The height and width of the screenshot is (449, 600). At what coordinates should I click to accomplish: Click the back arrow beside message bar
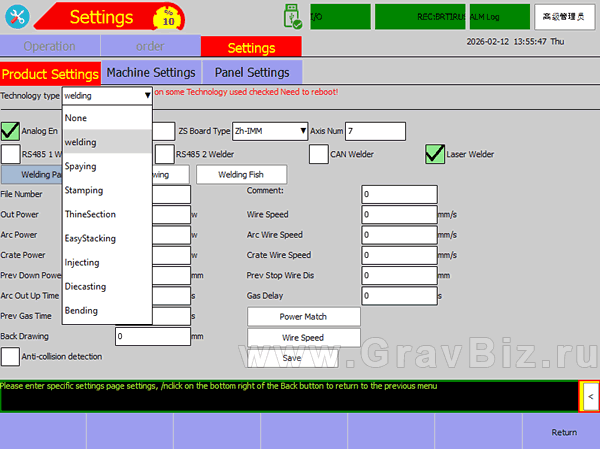(590, 397)
